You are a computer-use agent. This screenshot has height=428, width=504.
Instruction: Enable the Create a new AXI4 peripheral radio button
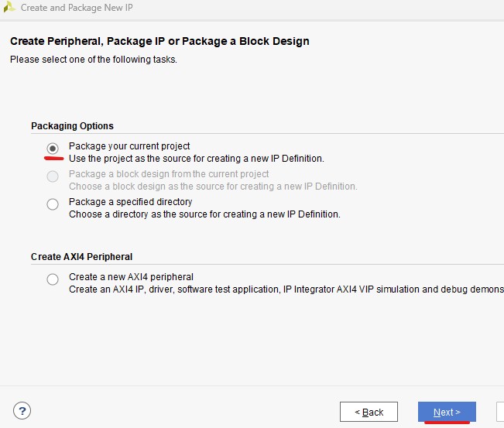pyautogui.click(x=53, y=279)
